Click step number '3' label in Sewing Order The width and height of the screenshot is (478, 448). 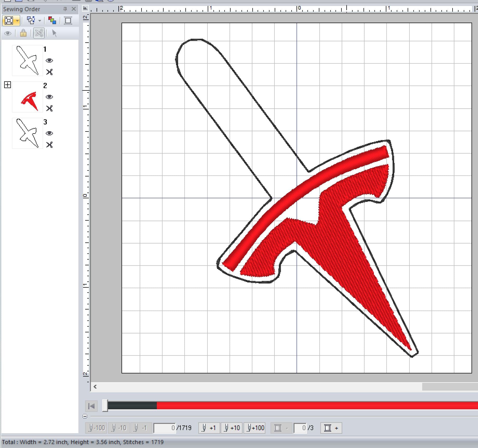[x=45, y=122]
